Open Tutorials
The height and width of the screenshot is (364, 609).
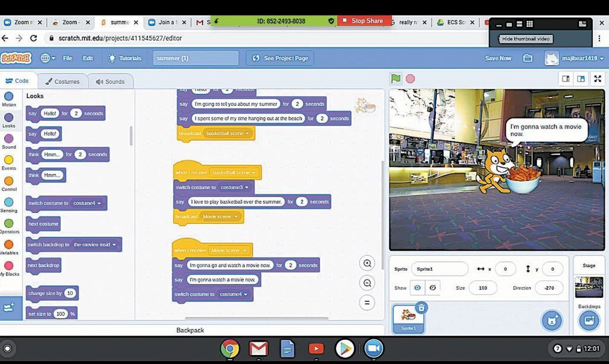click(125, 58)
